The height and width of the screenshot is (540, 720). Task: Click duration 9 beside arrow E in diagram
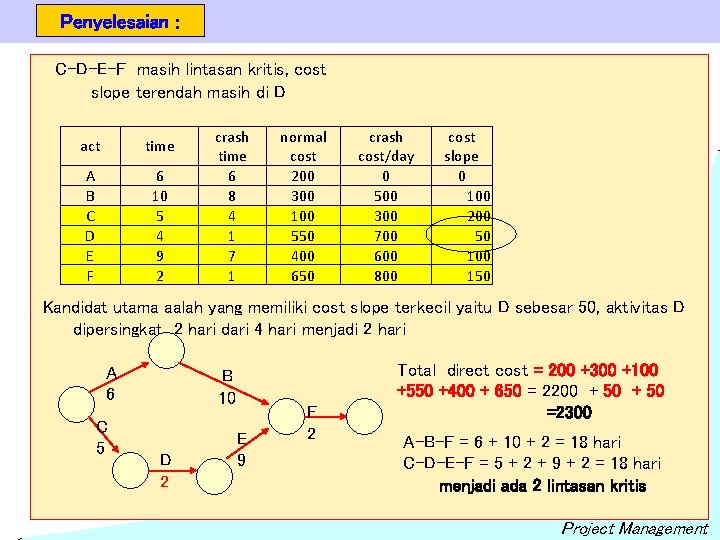242,460
